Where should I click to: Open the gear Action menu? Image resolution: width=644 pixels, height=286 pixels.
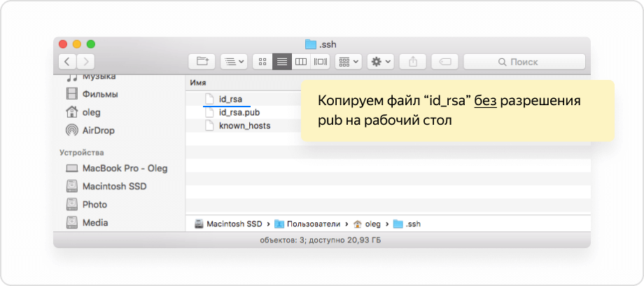[x=381, y=62]
